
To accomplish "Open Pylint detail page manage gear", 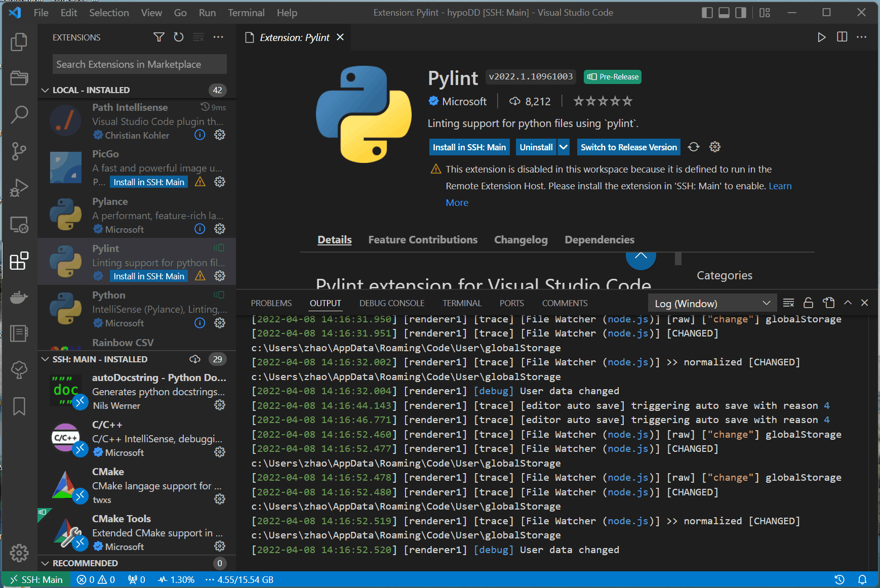I will pos(715,147).
